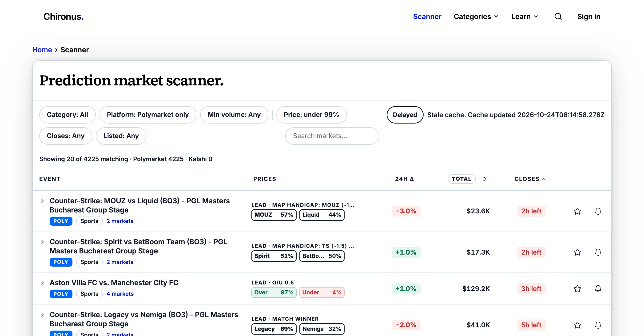Go to the Scanner nav item

[427, 16]
